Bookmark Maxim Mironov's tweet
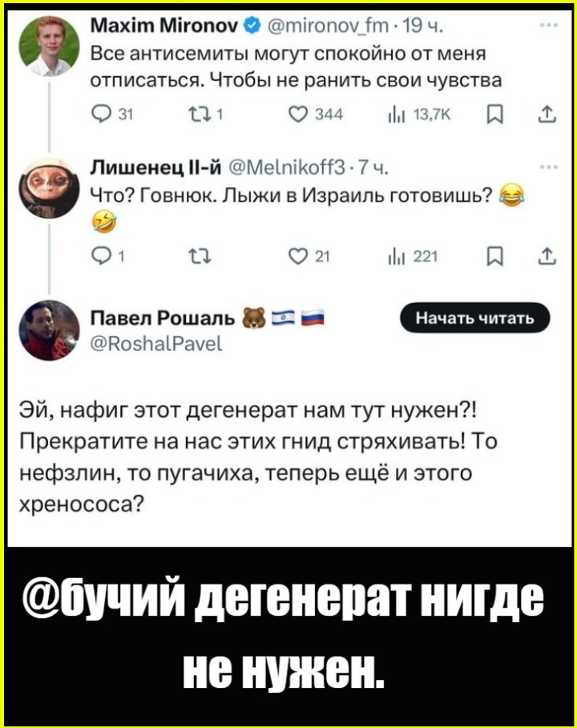Screen dimensions: 577x728 (496, 114)
